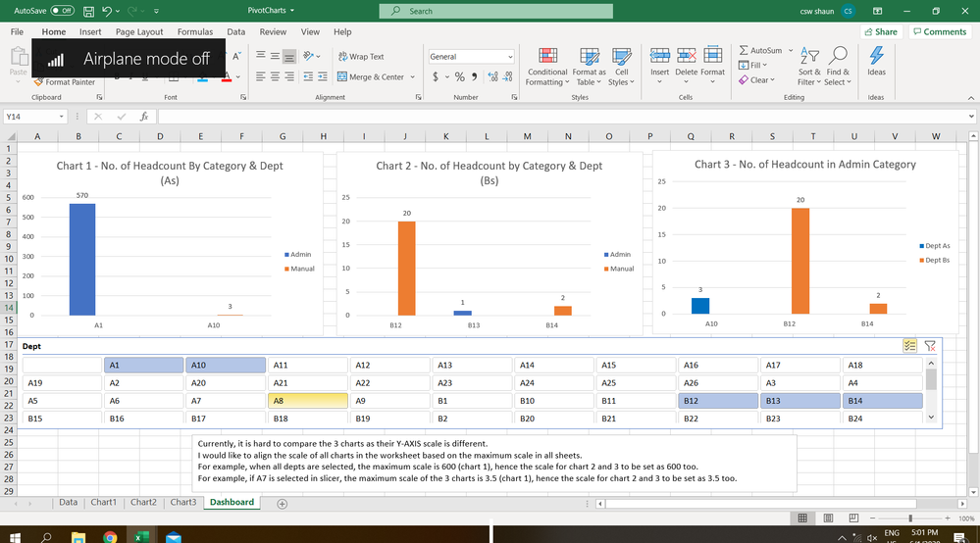Screen dimensions: 980x543
Task: Switch to Page Layout view
Action: click(828, 518)
